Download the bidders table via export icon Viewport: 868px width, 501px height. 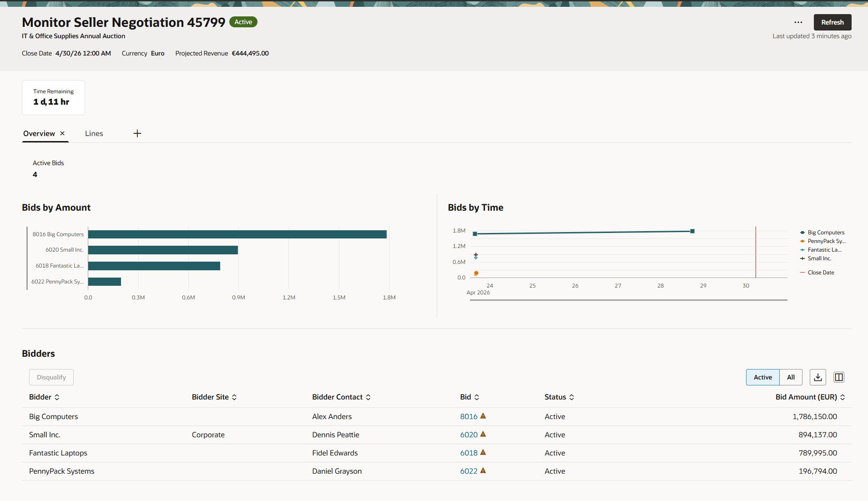coord(818,377)
